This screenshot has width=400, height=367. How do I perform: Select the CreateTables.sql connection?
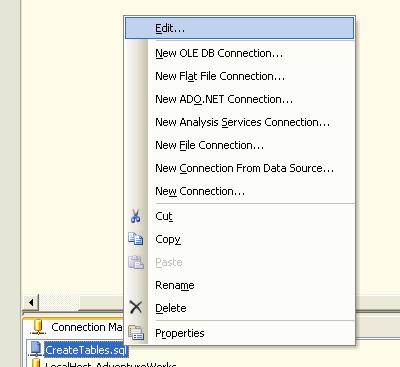[x=86, y=350]
